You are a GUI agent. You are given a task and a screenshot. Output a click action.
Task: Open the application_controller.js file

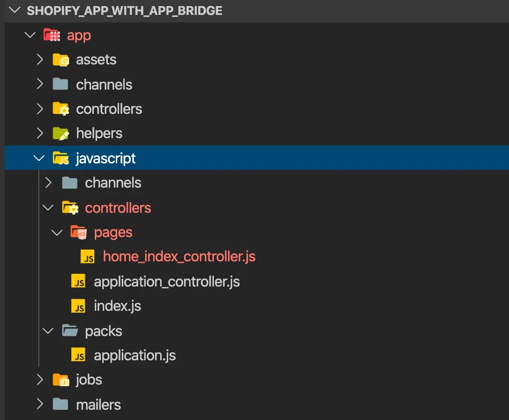pos(167,281)
